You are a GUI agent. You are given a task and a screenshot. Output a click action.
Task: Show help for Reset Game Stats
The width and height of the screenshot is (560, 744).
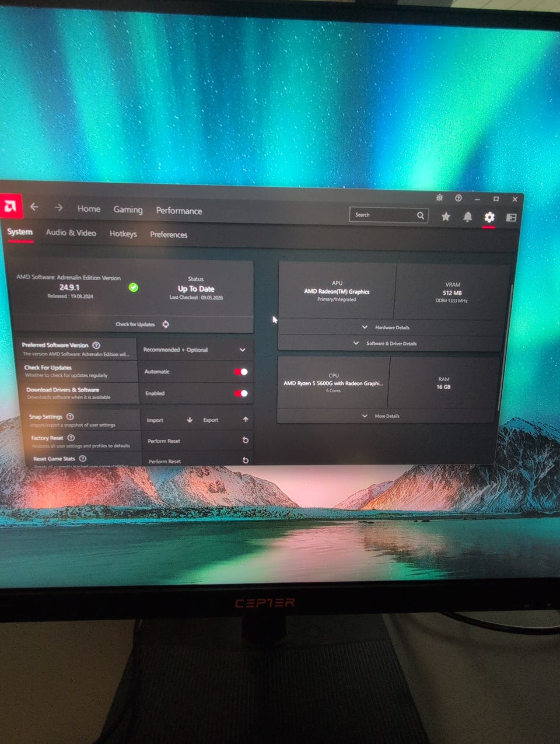pyautogui.click(x=83, y=459)
